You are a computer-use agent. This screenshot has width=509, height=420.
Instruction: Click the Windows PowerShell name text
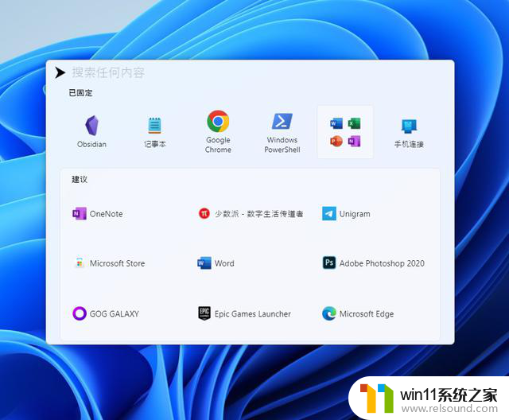point(282,145)
